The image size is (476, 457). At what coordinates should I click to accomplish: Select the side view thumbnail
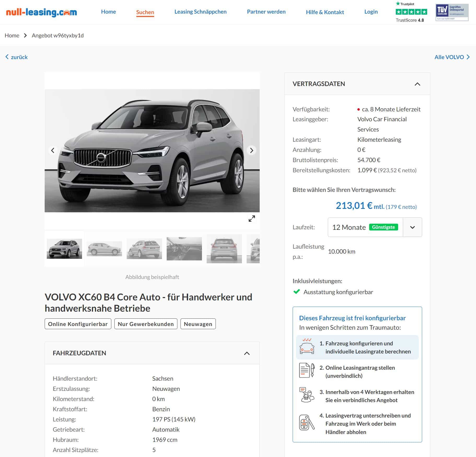[x=104, y=249]
